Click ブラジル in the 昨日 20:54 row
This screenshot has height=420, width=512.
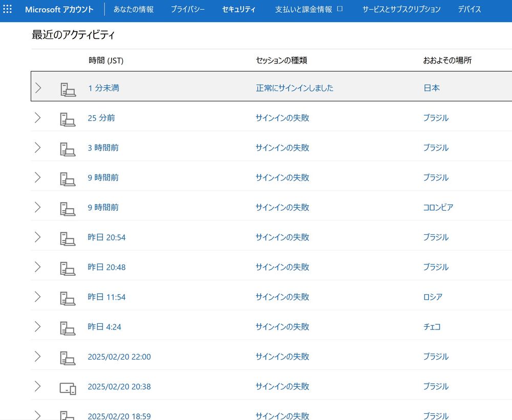click(436, 237)
